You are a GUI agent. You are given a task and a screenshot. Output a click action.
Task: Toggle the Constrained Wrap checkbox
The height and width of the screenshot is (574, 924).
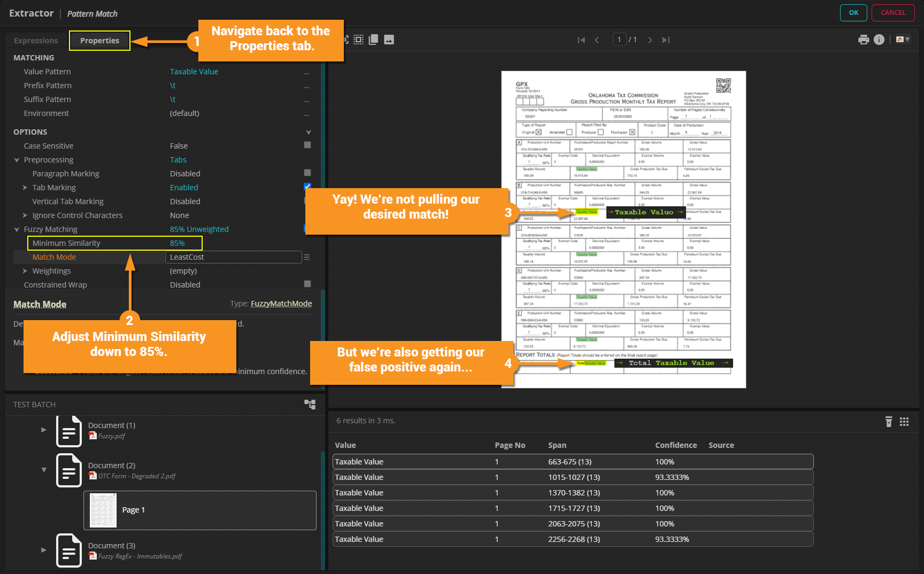point(307,284)
